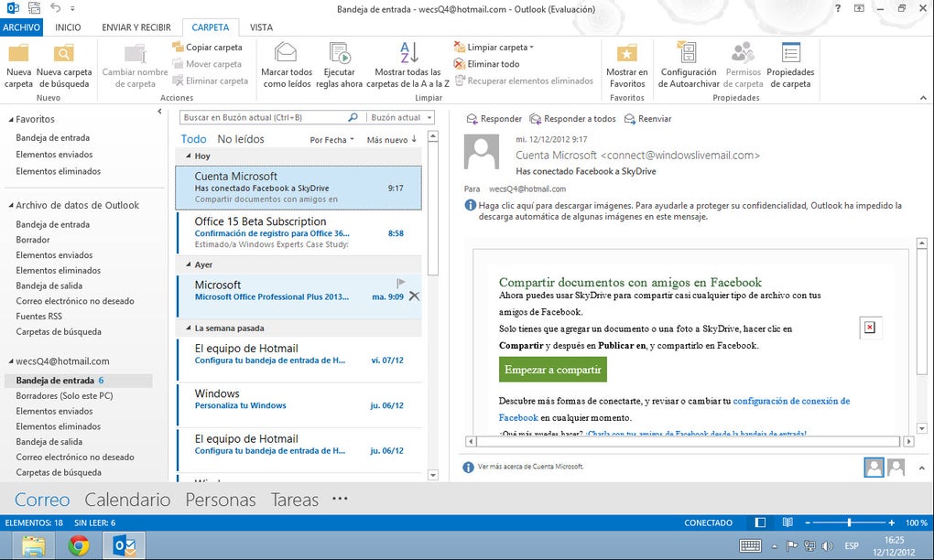Image resolution: width=934 pixels, height=560 pixels.
Task: Open Chrome from the taskbar
Action: [x=79, y=545]
